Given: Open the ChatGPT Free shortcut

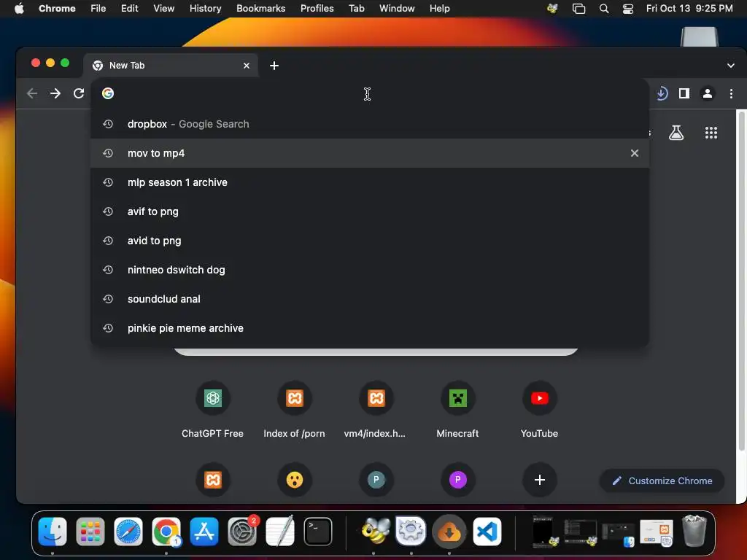Looking at the screenshot, I should (212, 410).
